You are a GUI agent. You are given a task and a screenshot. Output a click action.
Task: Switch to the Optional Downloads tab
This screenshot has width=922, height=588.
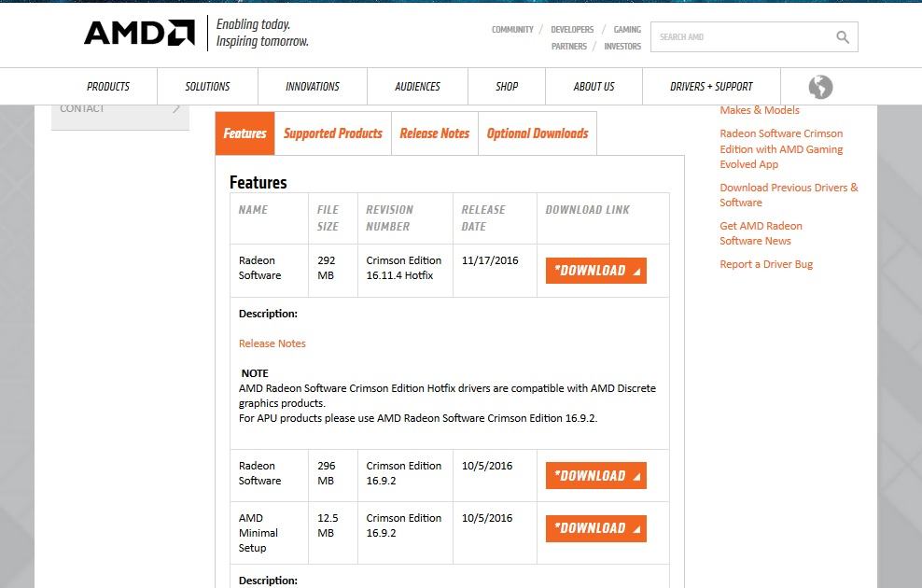pyautogui.click(x=538, y=133)
